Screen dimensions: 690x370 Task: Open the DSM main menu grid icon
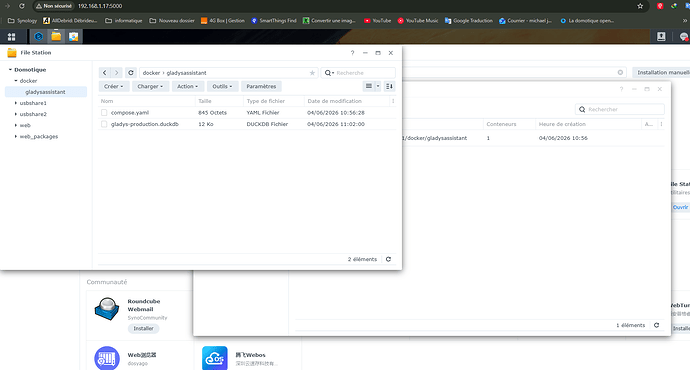coord(11,37)
